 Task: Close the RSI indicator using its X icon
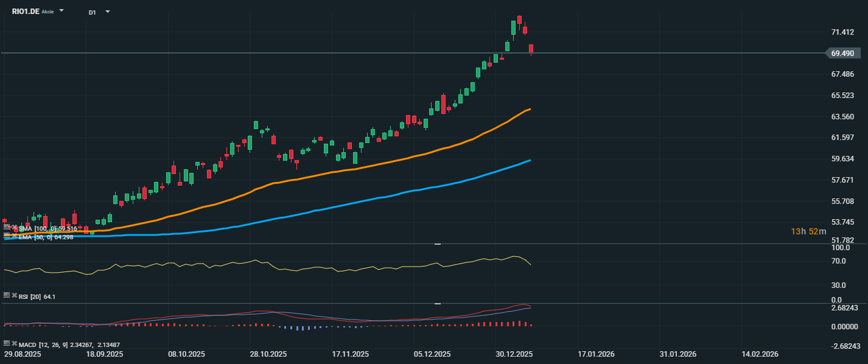point(14,295)
